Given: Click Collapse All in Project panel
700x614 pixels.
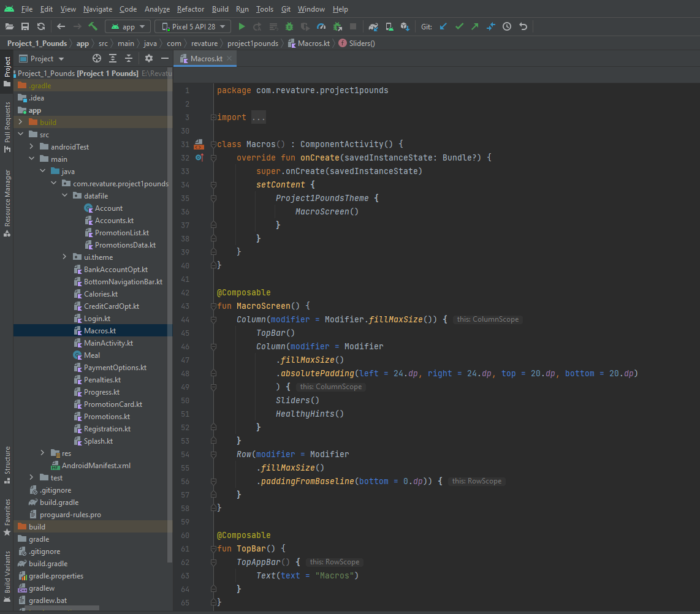Looking at the screenshot, I should coord(129,58).
